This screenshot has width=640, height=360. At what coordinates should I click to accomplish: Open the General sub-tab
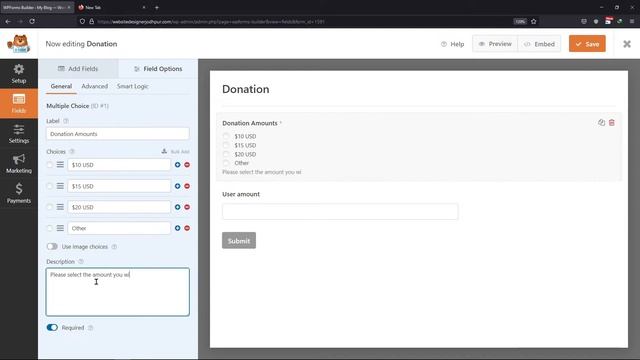[61, 86]
